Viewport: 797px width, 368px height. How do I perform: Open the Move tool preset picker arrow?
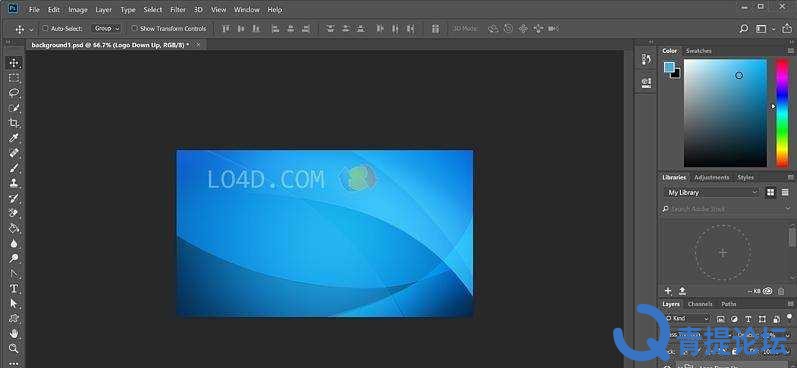click(32, 29)
